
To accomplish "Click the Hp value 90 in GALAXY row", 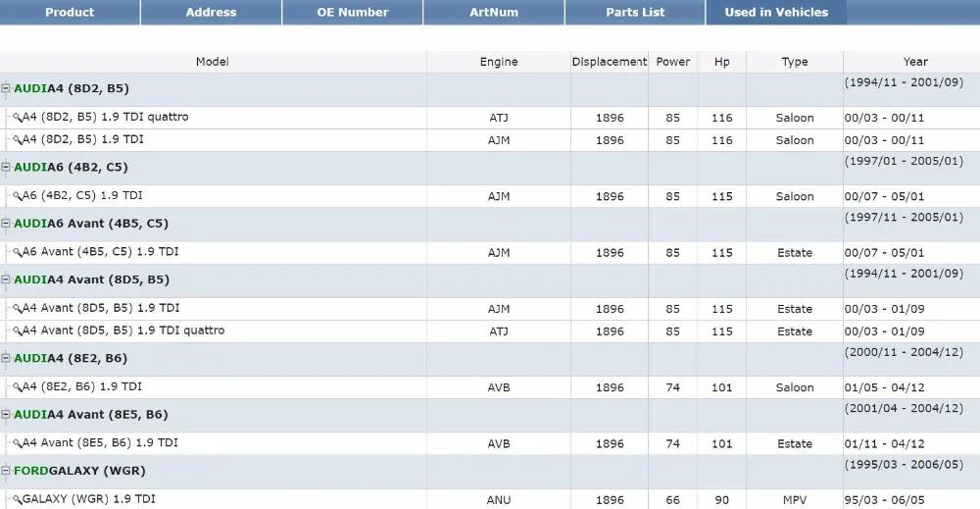I will tap(722, 500).
